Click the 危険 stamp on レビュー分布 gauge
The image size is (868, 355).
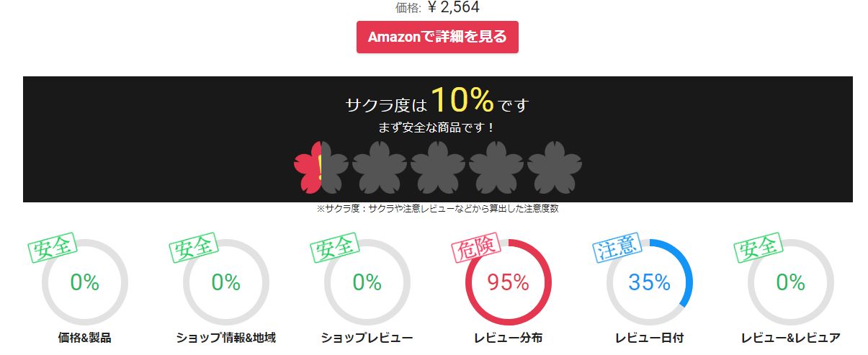475,248
